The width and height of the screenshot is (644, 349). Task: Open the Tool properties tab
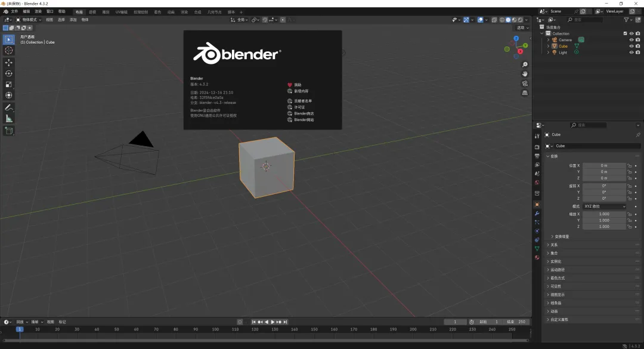(537, 136)
